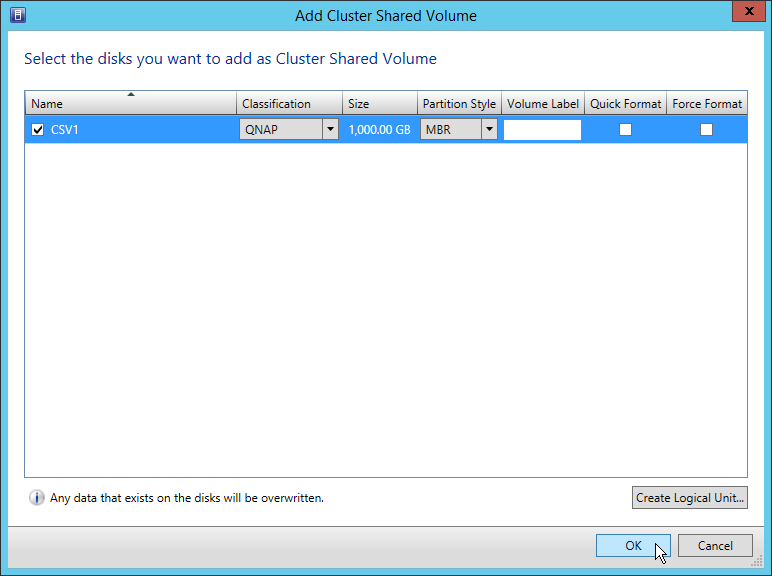Screen dimensions: 772x576
Task: Click the Size column header
Action: pos(379,104)
